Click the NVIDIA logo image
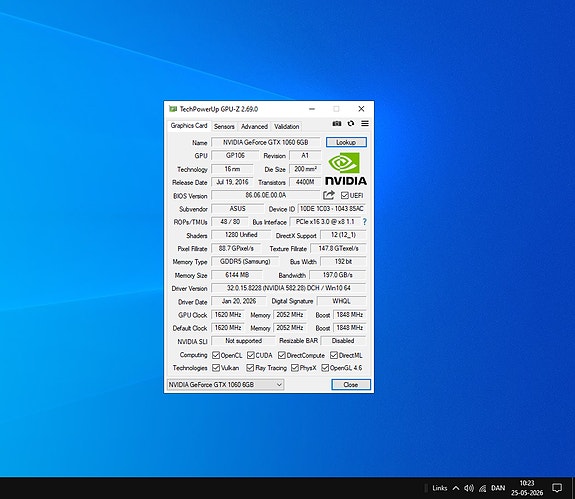This screenshot has width=575, height=499. [x=345, y=169]
